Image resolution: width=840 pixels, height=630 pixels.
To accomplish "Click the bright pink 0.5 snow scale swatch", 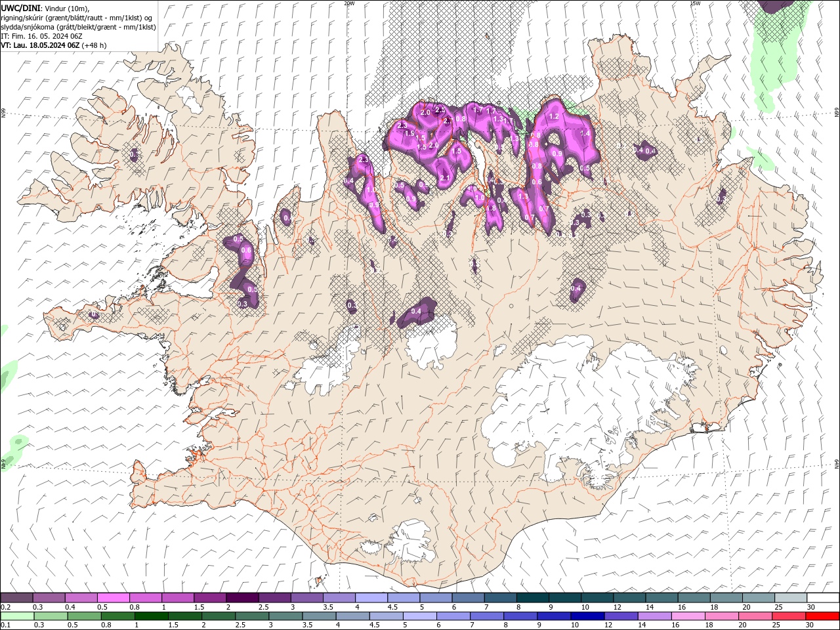I will coord(114,598).
